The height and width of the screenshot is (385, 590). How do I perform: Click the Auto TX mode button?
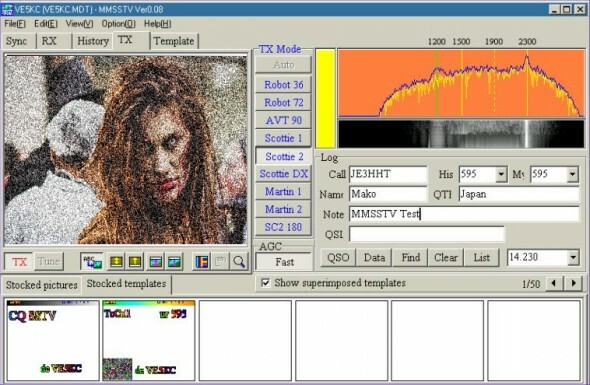(284, 65)
